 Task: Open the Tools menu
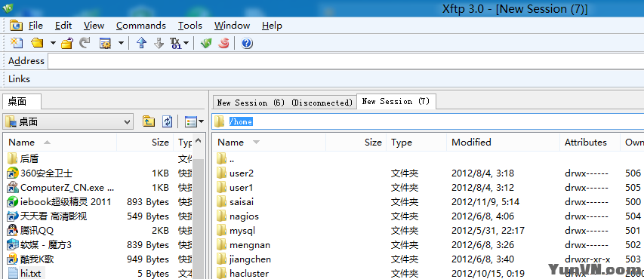190,26
